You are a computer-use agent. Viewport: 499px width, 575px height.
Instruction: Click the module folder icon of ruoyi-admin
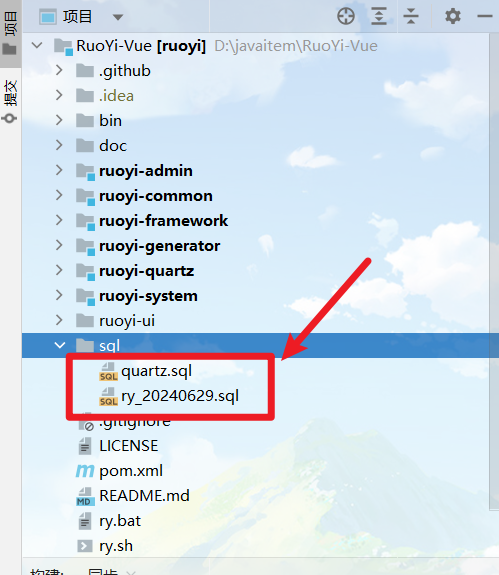pos(85,172)
